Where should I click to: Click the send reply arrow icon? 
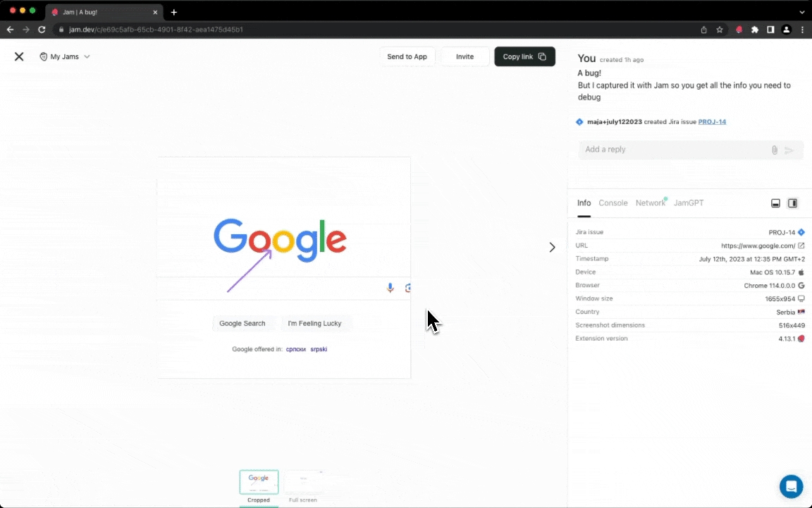(x=789, y=150)
